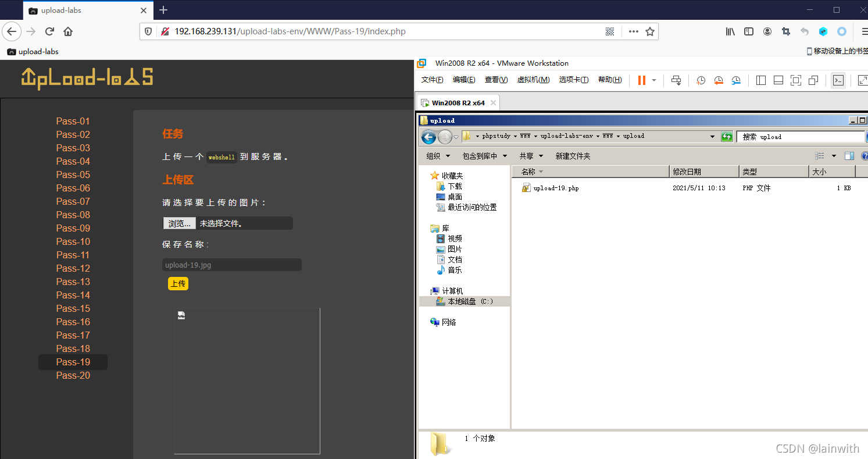Select 本地磁盘 (C:) in navigation pane

[x=465, y=301]
